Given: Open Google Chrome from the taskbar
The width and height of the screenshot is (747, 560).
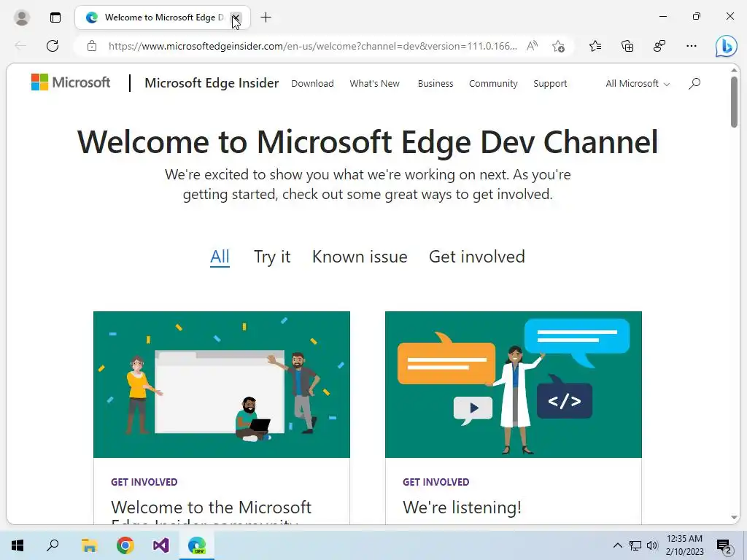Looking at the screenshot, I should 125,545.
